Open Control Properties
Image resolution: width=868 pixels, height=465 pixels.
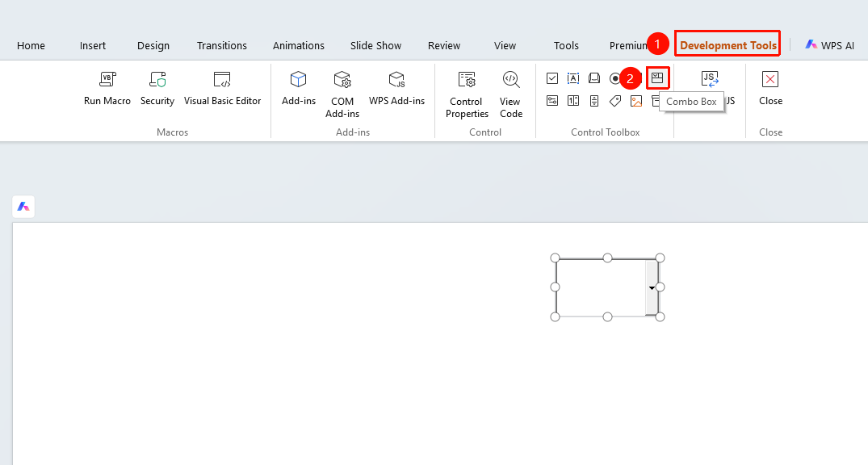click(467, 94)
